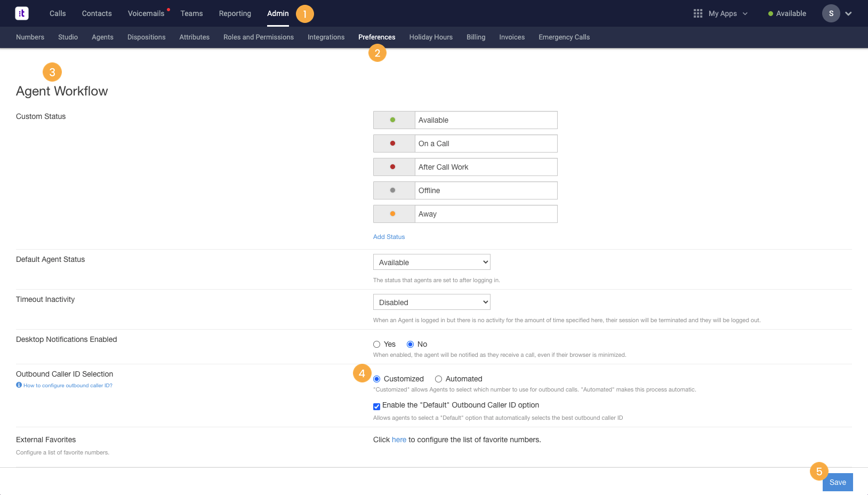Click the After Call Work name field
Image resolution: width=868 pixels, height=495 pixels.
coord(486,167)
